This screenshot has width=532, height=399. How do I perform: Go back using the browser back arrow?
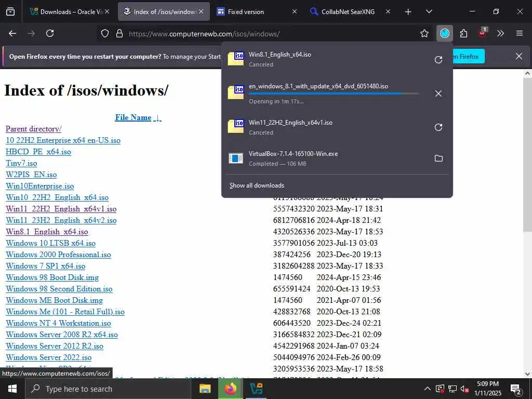(x=12, y=33)
